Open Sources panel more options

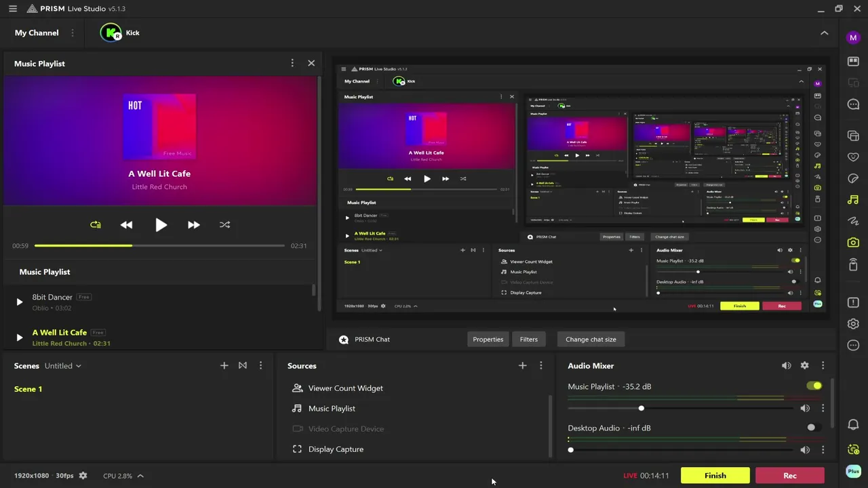pyautogui.click(x=540, y=365)
